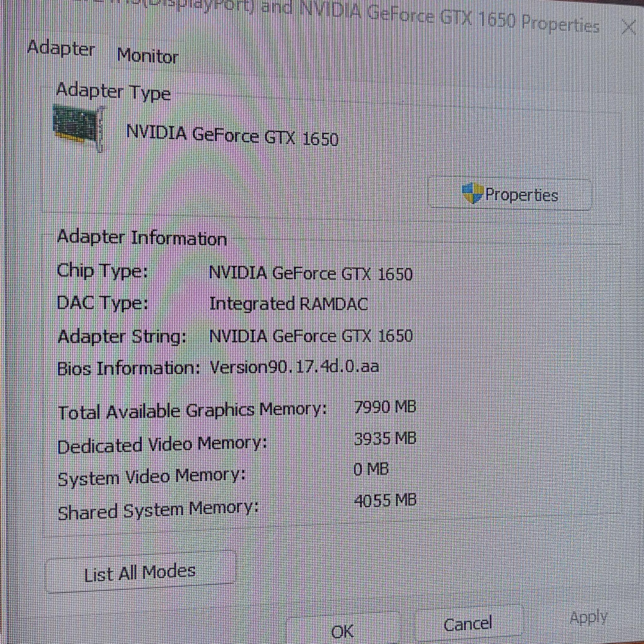Viewport: 644px width, 644px height.
Task: Click the Shared System Memory label
Action: pyautogui.click(x=158, y=511)
